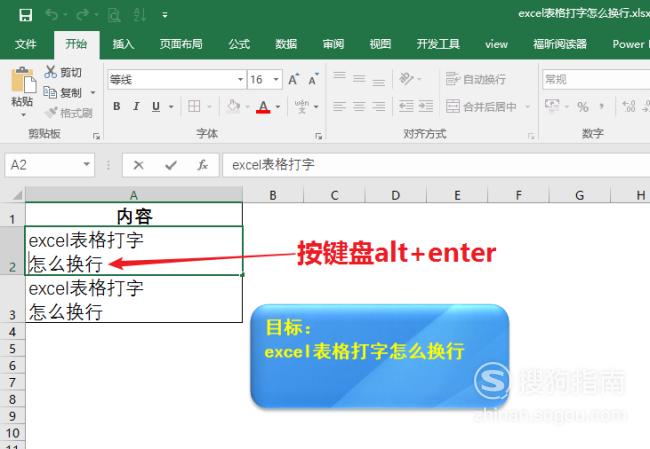Align text to middle vertically
The image size is (650, 449).
pyautogui.click(x=359, y=79)
